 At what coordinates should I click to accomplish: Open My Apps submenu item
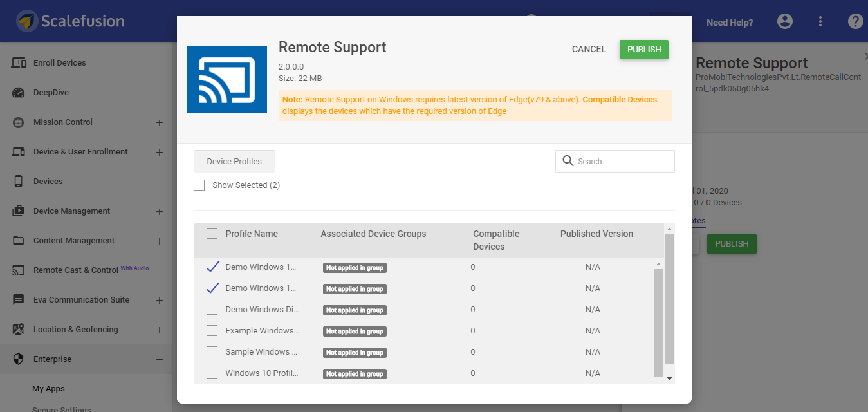pyautogui.click(x=49, y=389)
